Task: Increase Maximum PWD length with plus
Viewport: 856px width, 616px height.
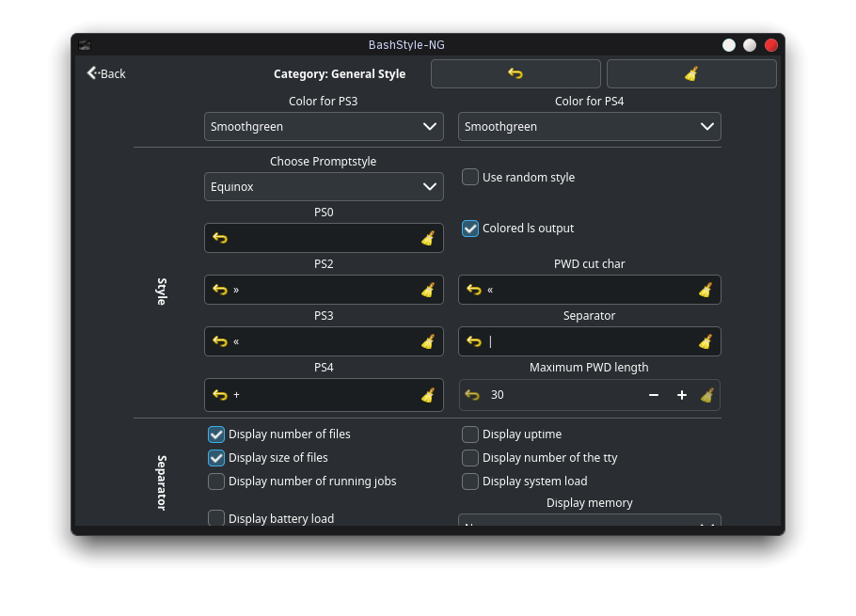Action: click(682, 395)
